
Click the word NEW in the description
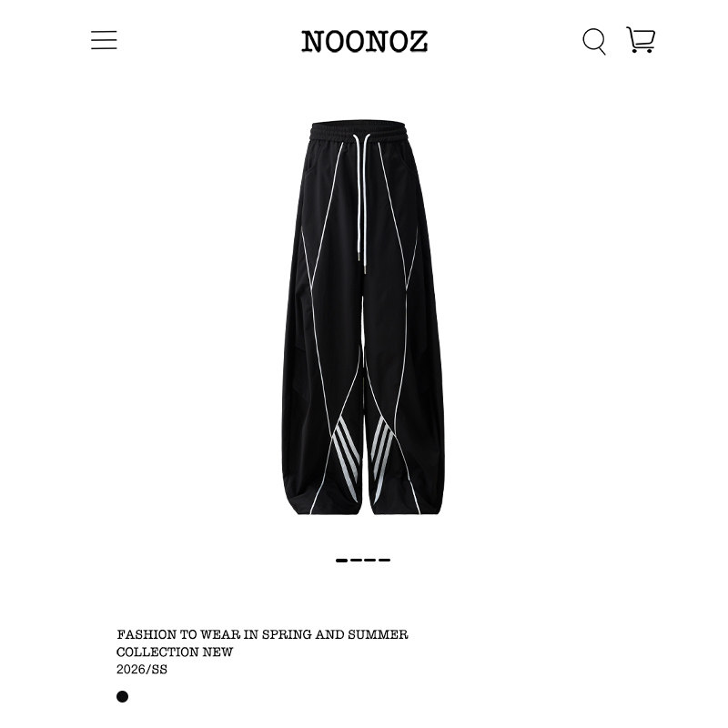click(217, 652)
